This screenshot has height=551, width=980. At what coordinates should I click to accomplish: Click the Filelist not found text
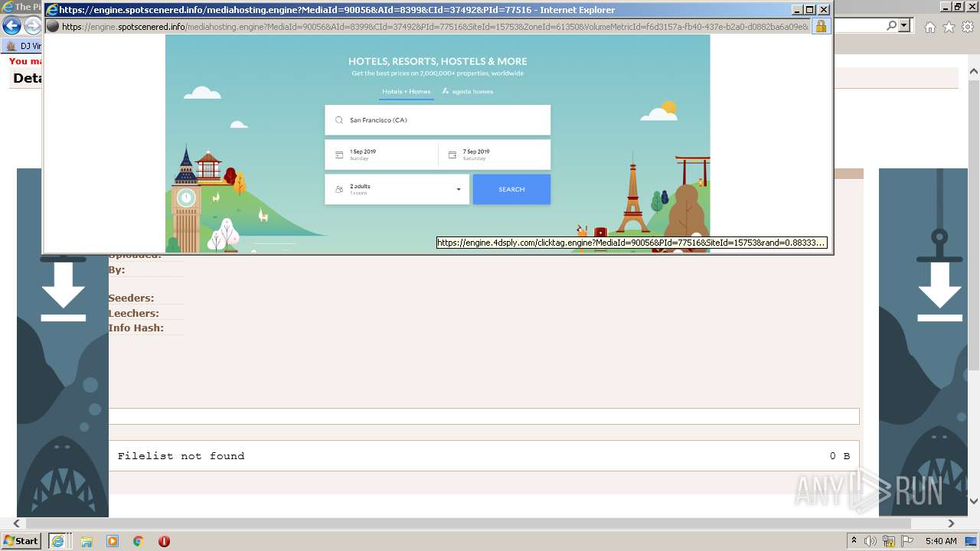(181, 456)
